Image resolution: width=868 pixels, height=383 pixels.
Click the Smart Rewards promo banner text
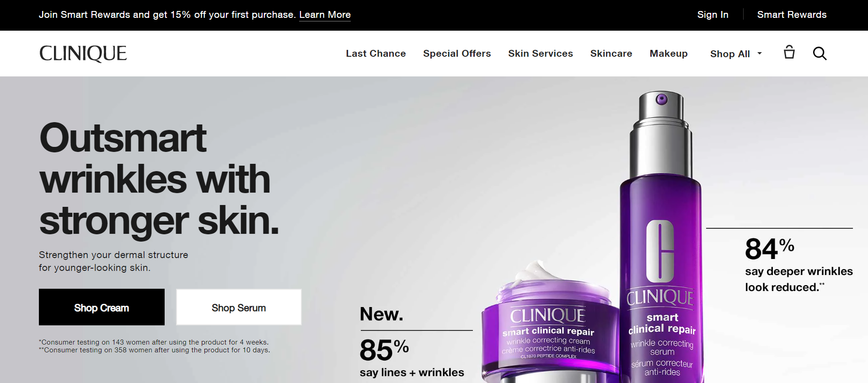167,15
